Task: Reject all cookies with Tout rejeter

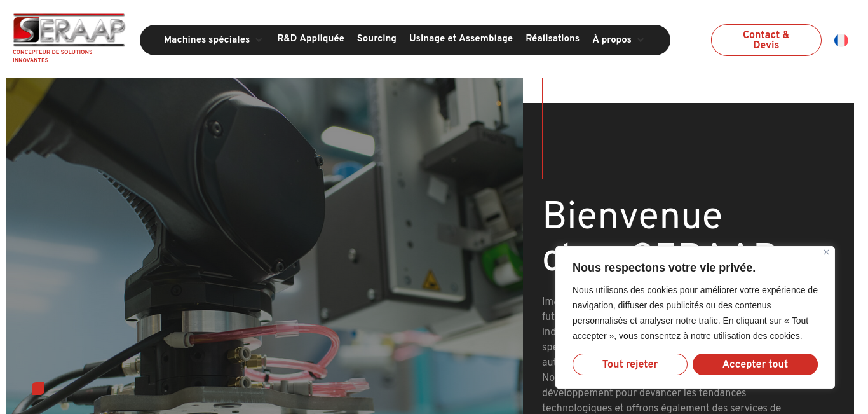Action: click(x=630, y=364)
